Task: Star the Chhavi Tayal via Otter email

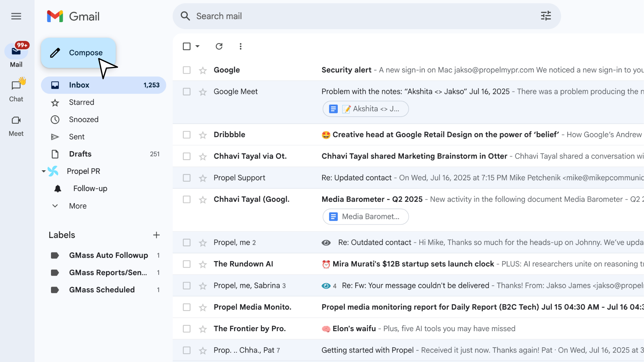Action: tap(203, 157)
